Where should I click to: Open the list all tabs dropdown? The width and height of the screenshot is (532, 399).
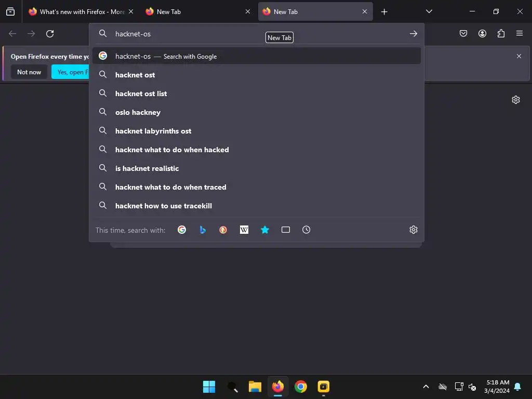pyautogui.click(x=429, y=11)
